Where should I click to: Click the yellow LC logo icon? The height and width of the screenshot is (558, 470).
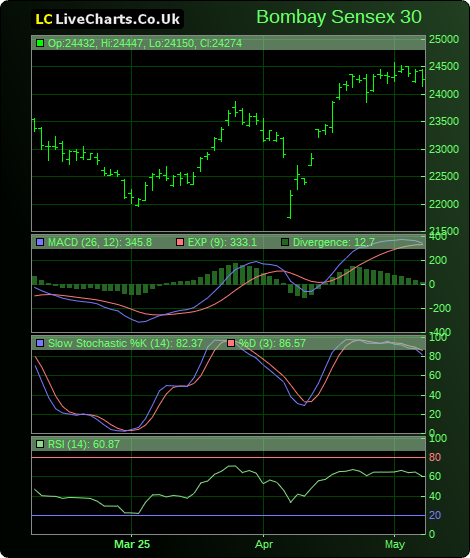(44, 20)
